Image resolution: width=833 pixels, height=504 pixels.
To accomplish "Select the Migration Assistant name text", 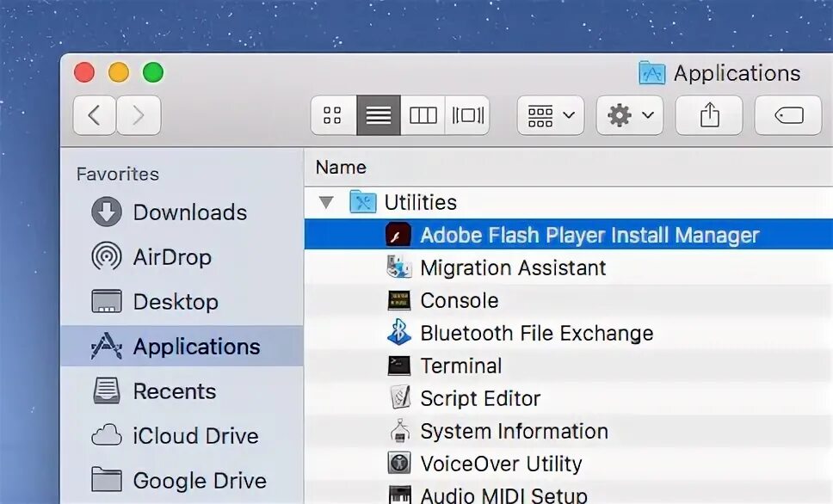I will click(513, 267).
